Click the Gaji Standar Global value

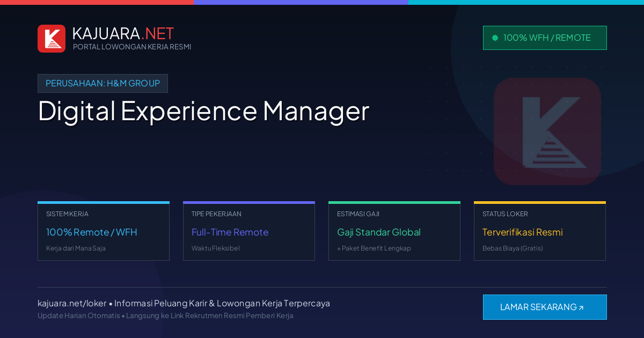pyautogui.click(x=379, y=232)
